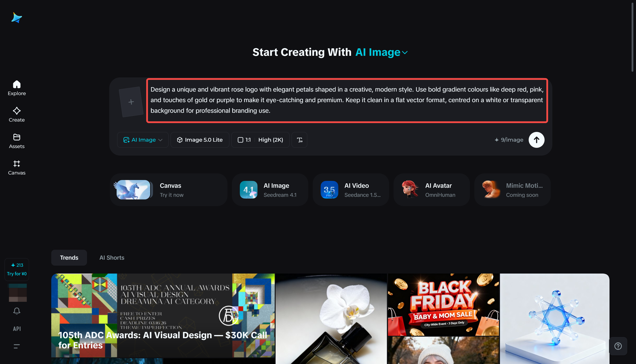Select the Trends tab
This screenshot has height=364, width=636.
69,257
